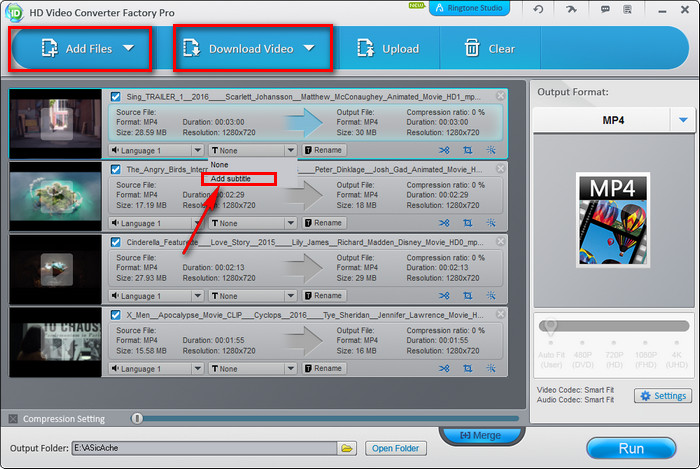Rename the Cinderella output file

[x=324, y=296]
